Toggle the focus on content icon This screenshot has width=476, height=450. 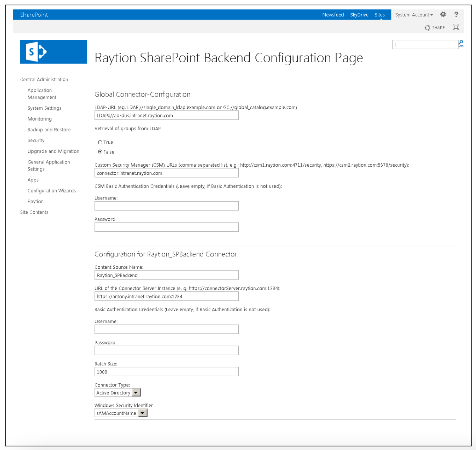point(456,27)
